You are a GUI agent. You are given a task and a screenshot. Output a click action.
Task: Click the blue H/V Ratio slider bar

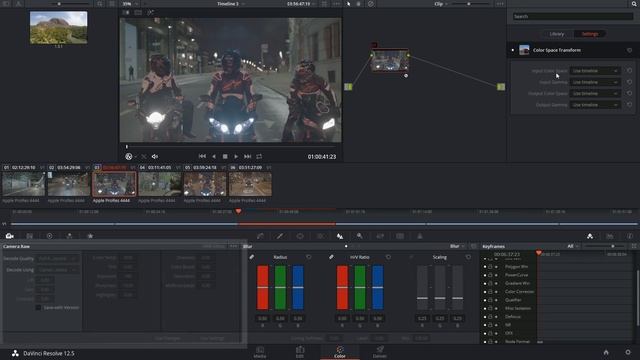point(378,287)
